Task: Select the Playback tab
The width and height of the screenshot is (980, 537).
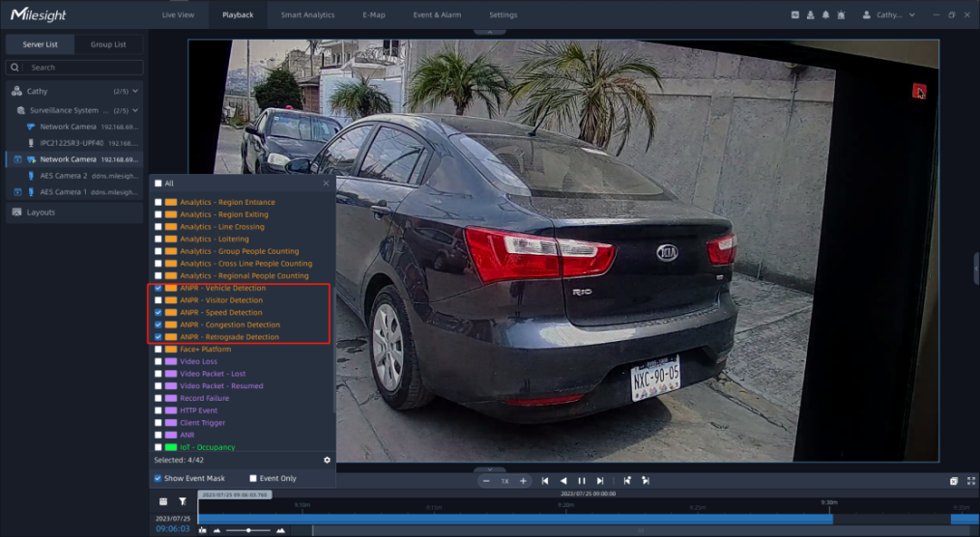Action: click(x=238, y=15)
